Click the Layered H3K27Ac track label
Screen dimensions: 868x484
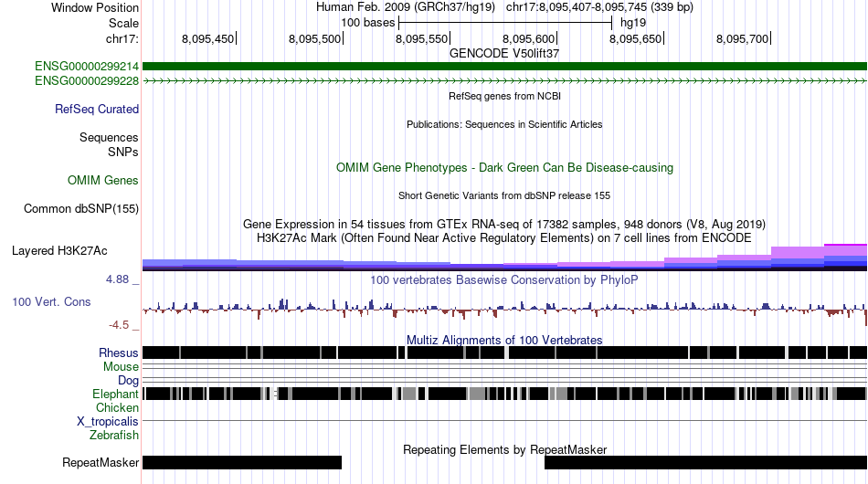point(59,250)
